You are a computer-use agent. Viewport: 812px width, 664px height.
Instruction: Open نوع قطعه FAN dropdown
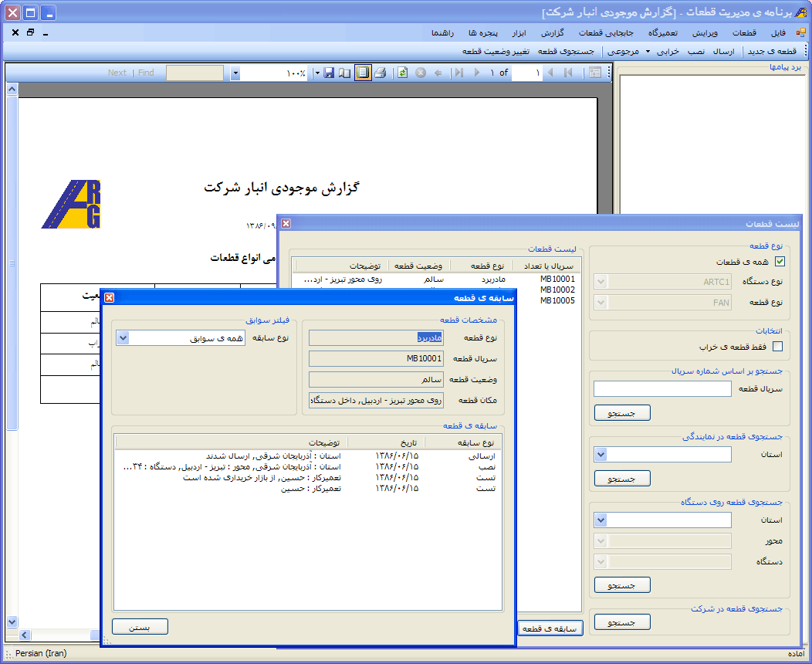point(601,303)
